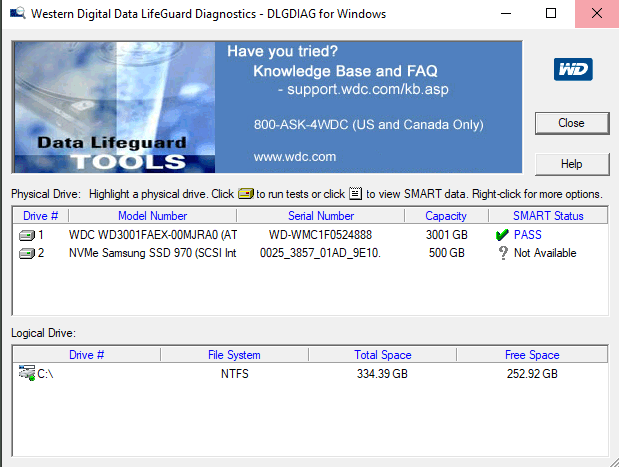Sort by Total Space column header

383,355
